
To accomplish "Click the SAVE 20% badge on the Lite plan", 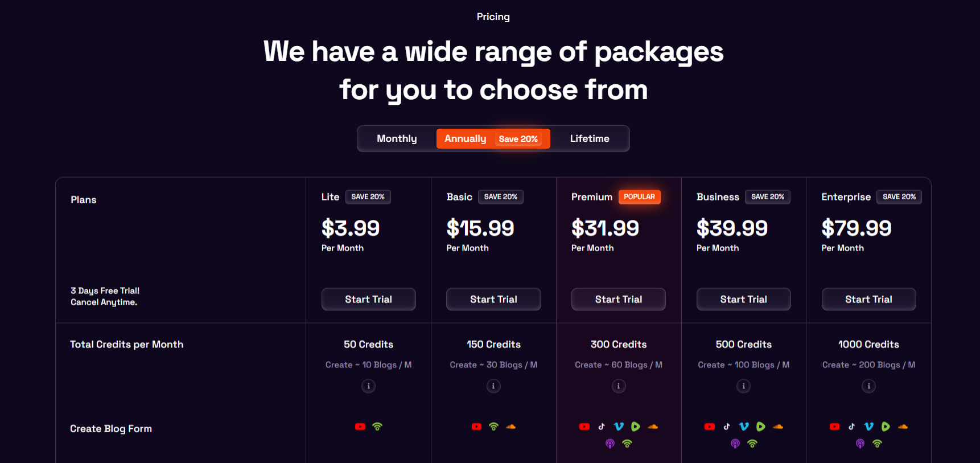I will tap(368, 196).
